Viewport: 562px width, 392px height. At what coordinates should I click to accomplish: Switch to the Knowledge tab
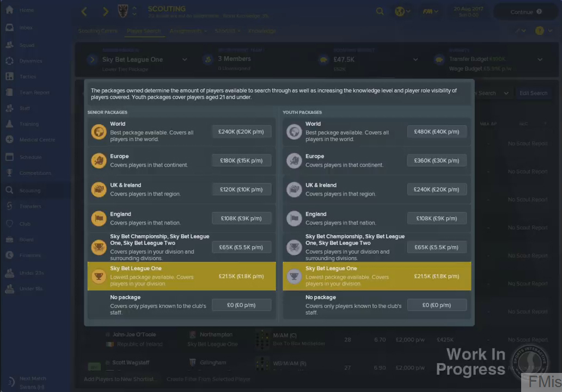[x=262, y=31]
